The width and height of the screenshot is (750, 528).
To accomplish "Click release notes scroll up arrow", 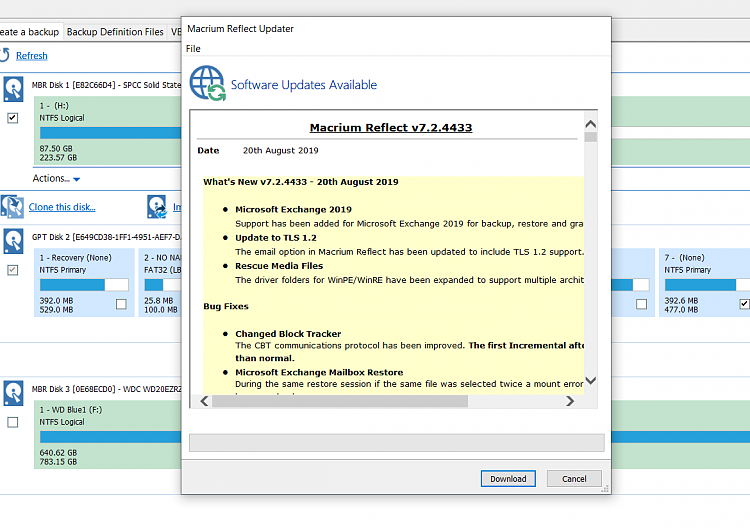I will [x=591, y=124].
